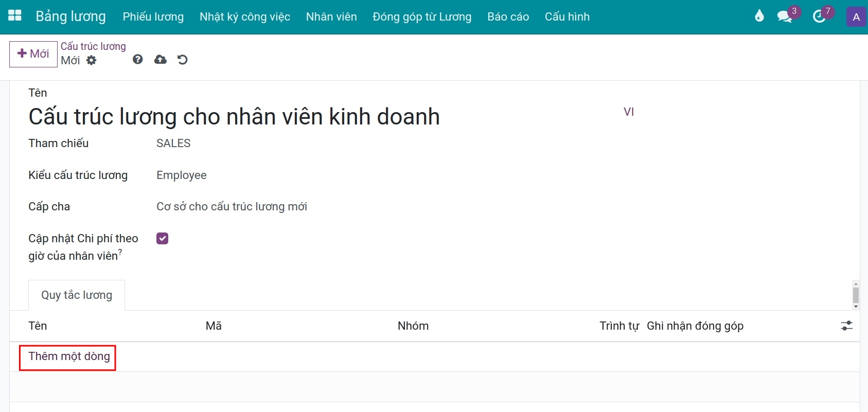Open Đóng góp từ Lương menu

422,16
